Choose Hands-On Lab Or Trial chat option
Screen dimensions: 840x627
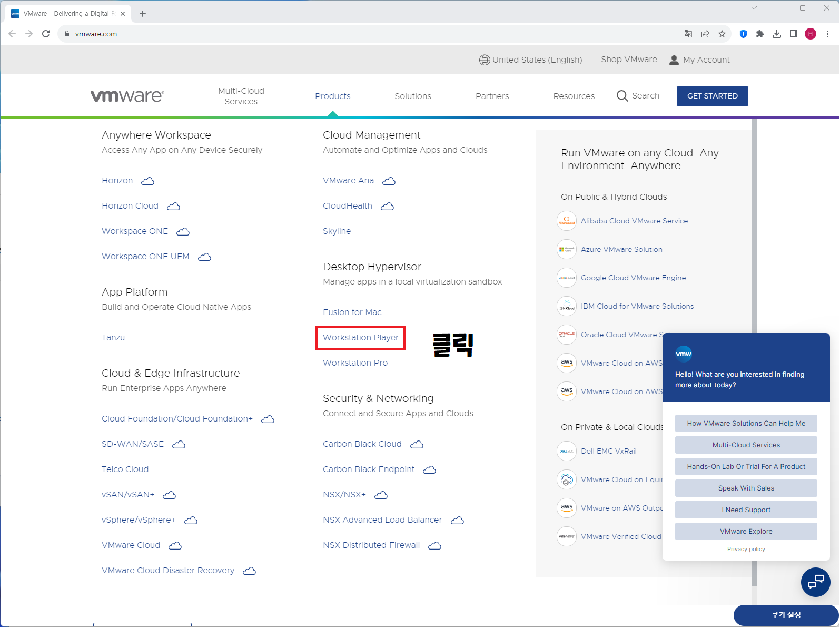[746, 467]
